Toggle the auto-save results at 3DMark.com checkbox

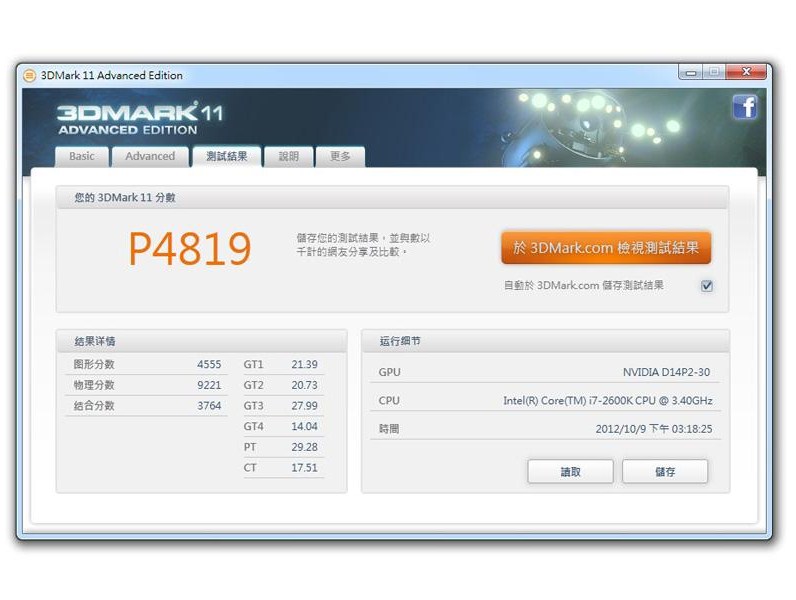click(707, 286)
